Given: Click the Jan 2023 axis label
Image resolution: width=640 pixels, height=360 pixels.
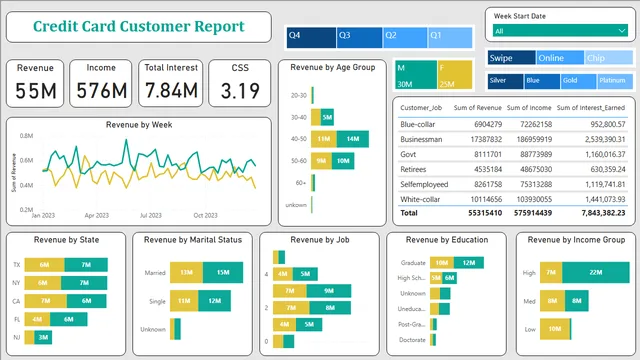Looking at the screenshot, I should 43,215.
